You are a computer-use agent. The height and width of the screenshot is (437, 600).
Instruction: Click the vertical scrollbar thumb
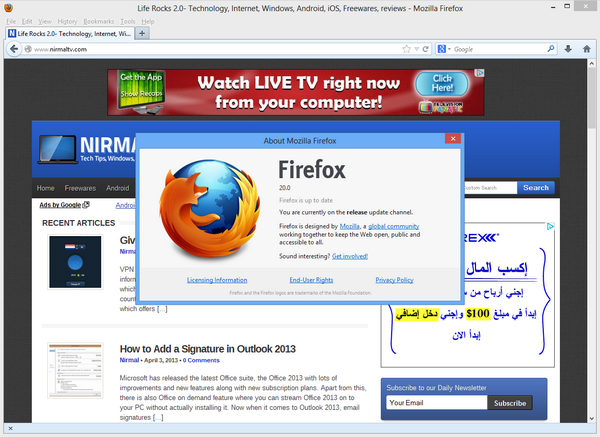click(x=592, y=99)
